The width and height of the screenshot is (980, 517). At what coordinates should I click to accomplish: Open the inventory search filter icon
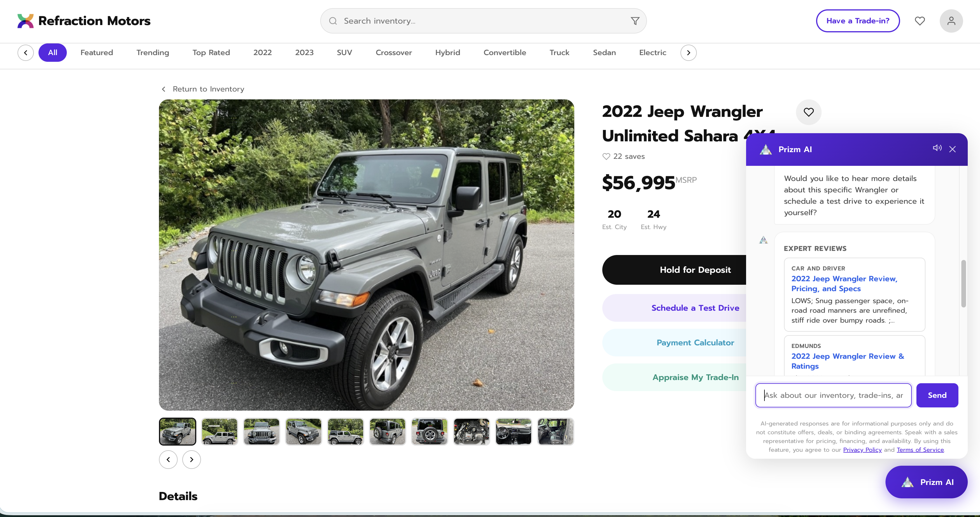pos(635,21)
